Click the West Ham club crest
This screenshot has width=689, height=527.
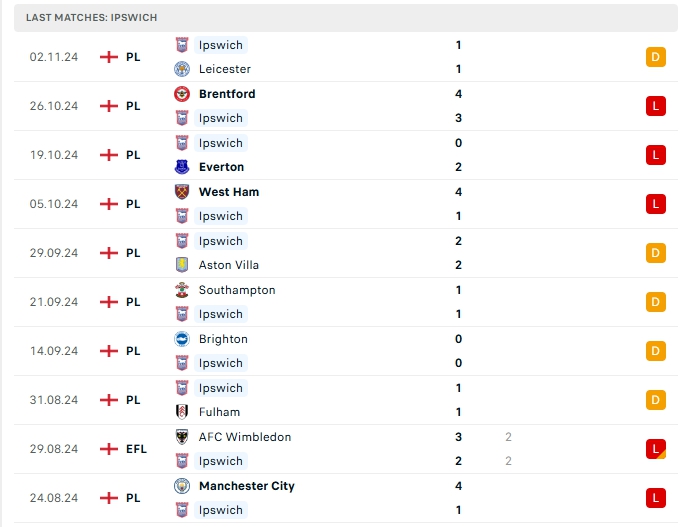[182, 192]
